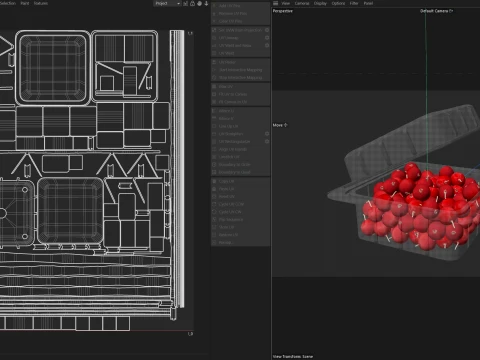
Task: Choose Fit Canvas to UV
Action: coord(240,102)
